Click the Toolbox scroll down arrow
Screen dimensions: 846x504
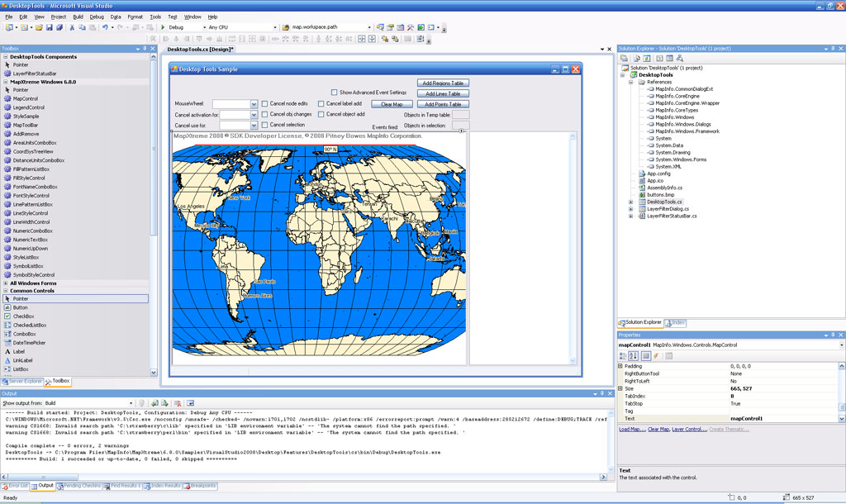coord(153,373)
